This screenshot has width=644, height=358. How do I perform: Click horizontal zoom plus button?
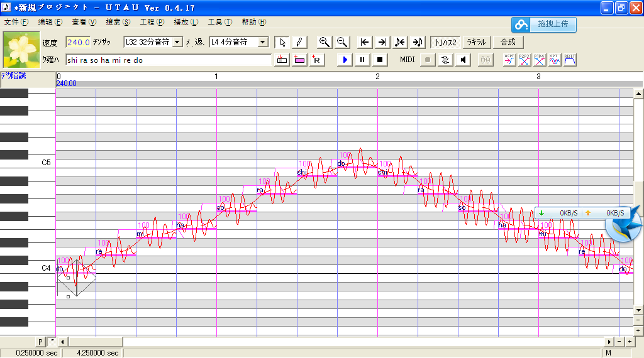point(630,342)
